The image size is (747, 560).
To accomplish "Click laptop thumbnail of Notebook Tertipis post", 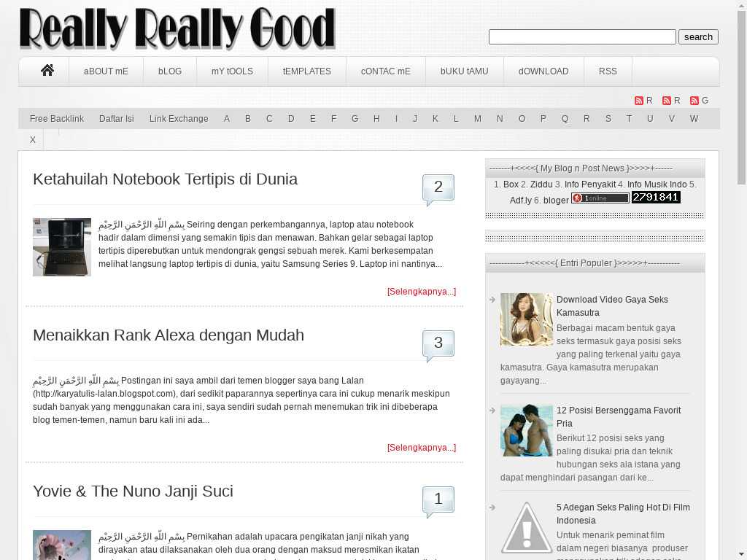I will [x=62, y=247].
